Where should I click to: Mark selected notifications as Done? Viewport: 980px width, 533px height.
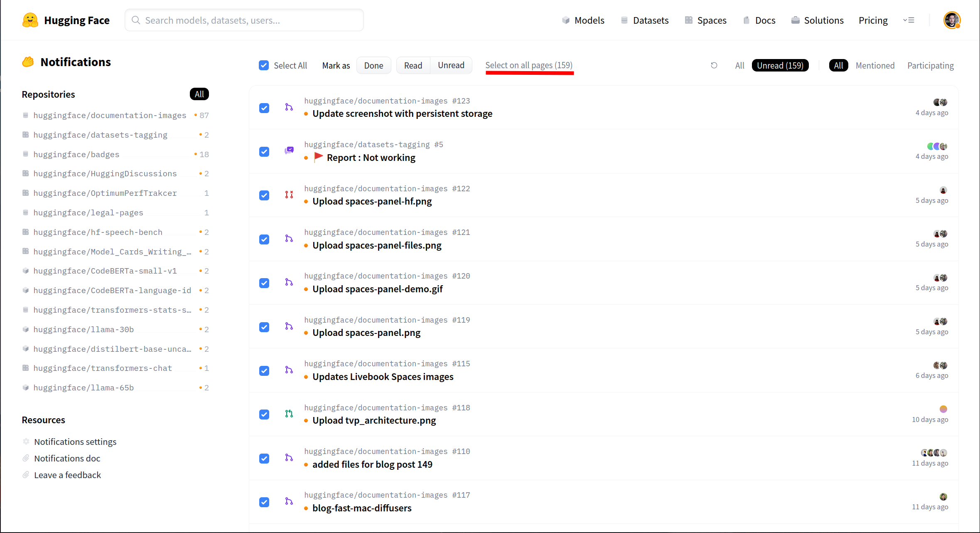pos(373,65)
